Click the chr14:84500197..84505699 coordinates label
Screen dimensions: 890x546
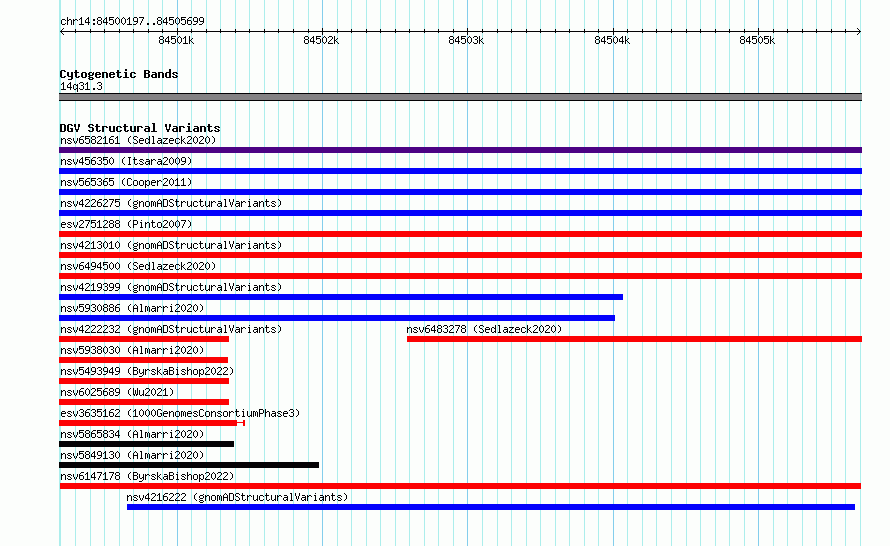132,22
